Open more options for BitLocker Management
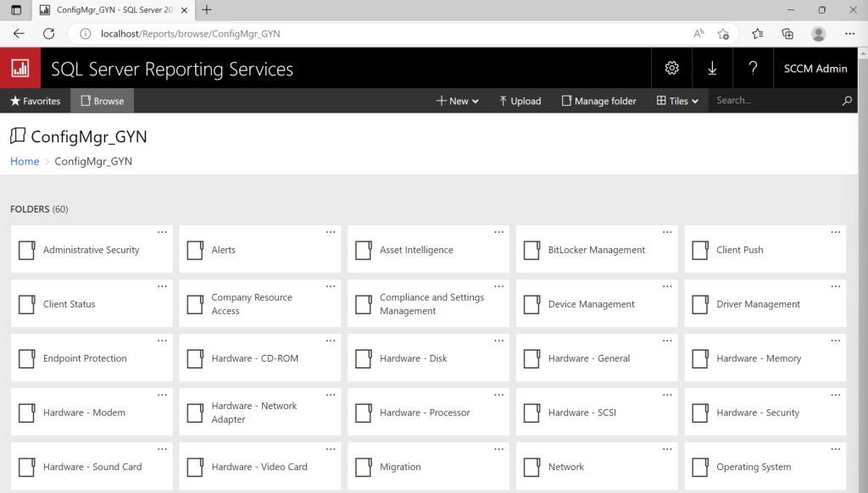The image size is (868, 493). (667, 232)
